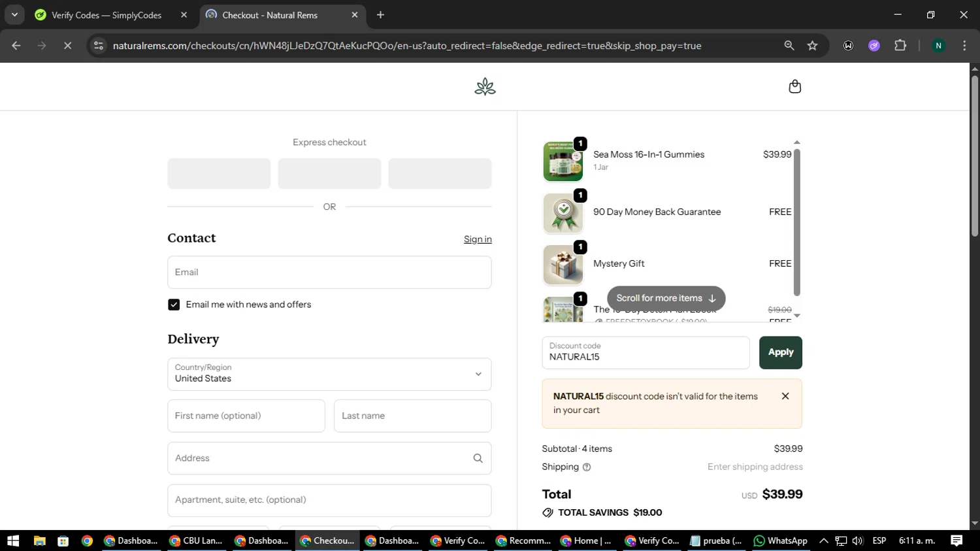This screenshot has width=980, height=551.
Task: Open the Chrome profile N avatar
Action: [x=938, y=46]
